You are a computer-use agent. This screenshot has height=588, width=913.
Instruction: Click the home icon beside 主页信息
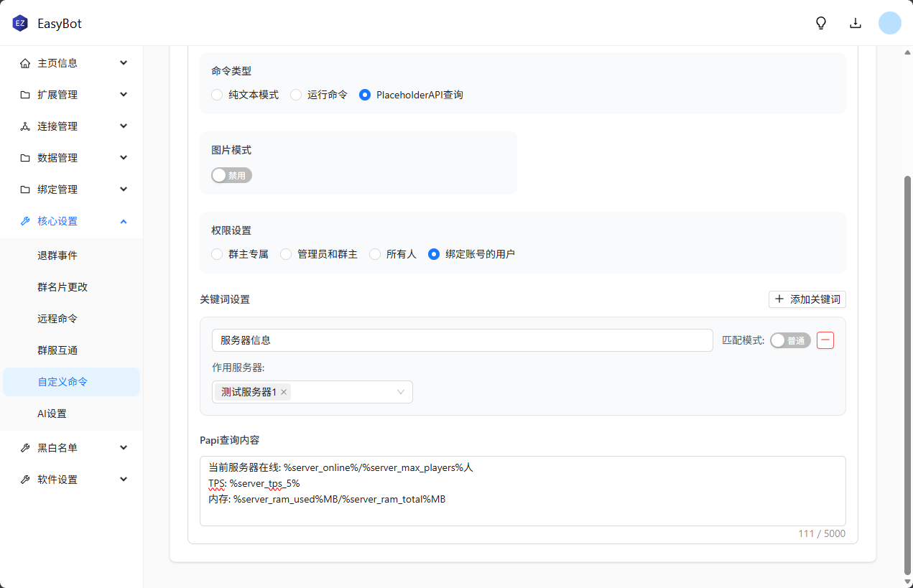pyautogui.click(x=25, y=63)
